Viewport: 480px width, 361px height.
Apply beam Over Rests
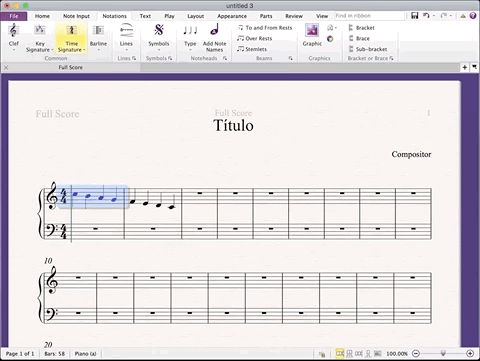point(255,38)
